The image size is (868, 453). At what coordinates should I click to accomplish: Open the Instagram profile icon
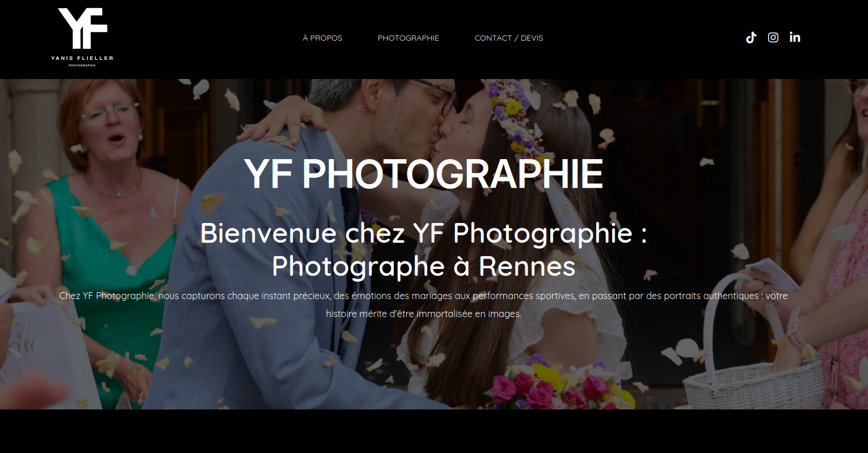tap(773, 38)
